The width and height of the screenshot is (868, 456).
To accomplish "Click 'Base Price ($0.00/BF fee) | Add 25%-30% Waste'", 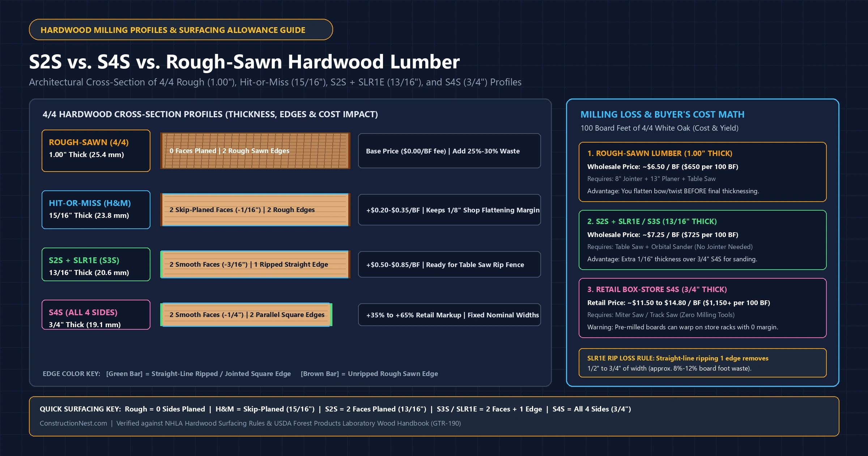I will coord(450,151).
